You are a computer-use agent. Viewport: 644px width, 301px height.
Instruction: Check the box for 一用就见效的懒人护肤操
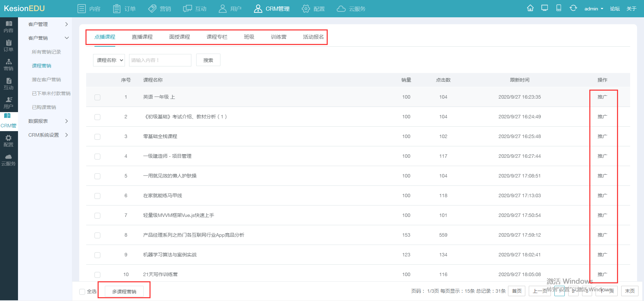98,176
